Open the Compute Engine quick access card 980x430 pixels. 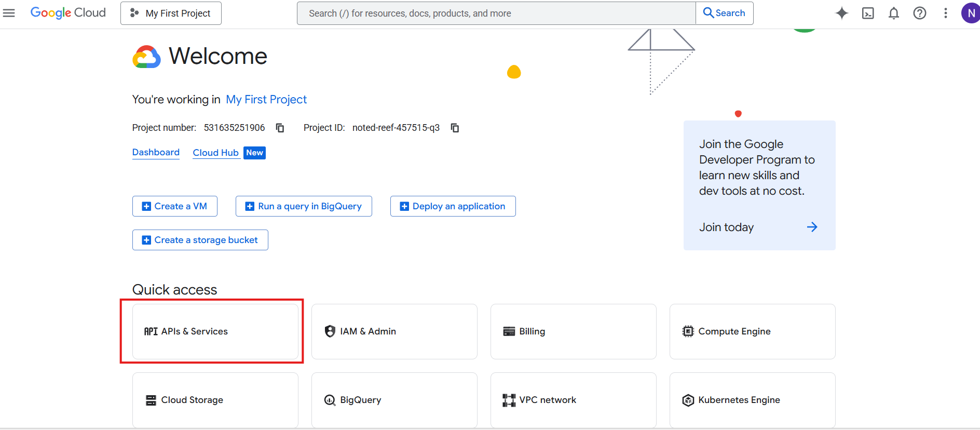pos(752,331)
